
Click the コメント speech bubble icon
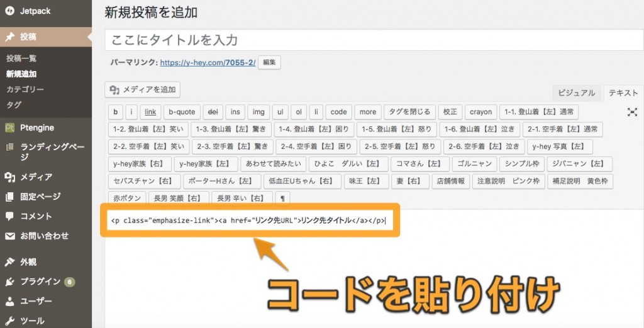[x=9, y=216]
